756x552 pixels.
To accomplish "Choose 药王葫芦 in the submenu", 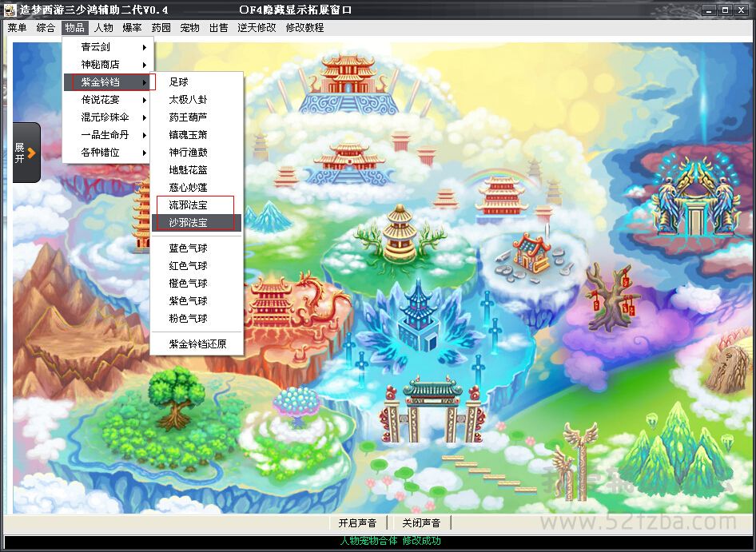I will [x=197, y=117].
